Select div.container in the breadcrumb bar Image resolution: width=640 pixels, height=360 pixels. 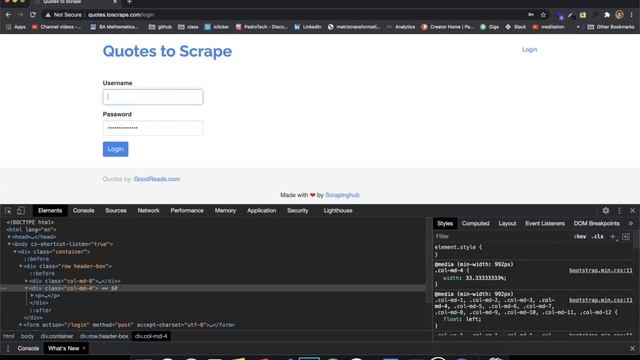[57, 337]
